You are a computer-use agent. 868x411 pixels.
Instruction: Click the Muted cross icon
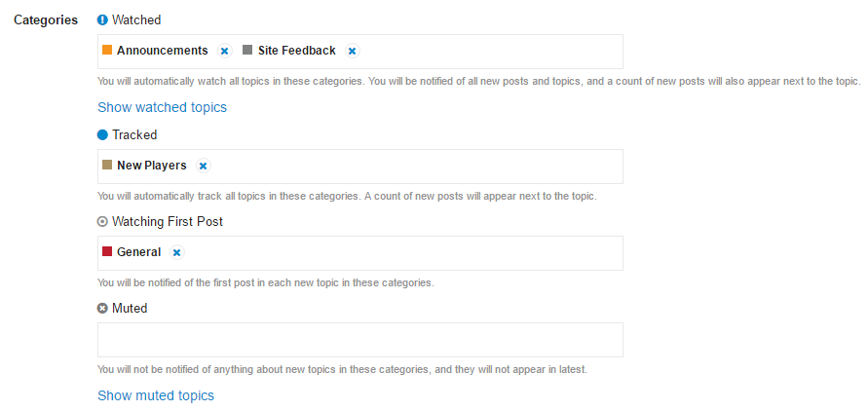tap(102, 309)
